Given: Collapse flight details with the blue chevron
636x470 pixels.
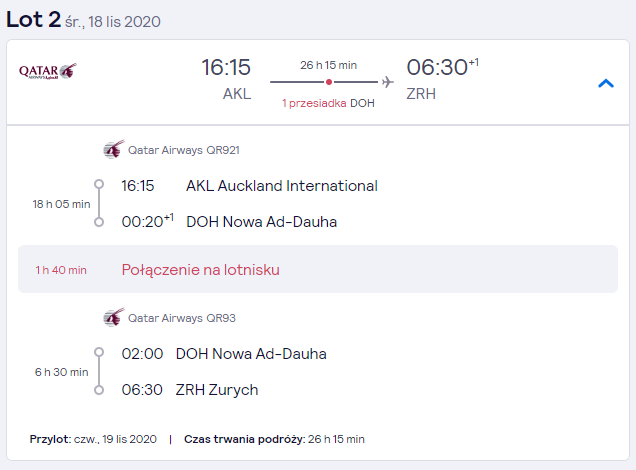Looking at the screenshot, I should [x=606, y=83].
